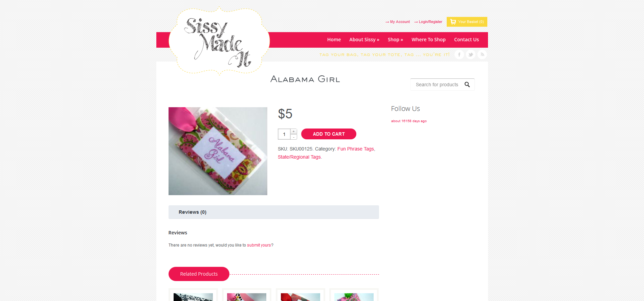
Task: Open the Facebook social icon
Action: point(459,54)
